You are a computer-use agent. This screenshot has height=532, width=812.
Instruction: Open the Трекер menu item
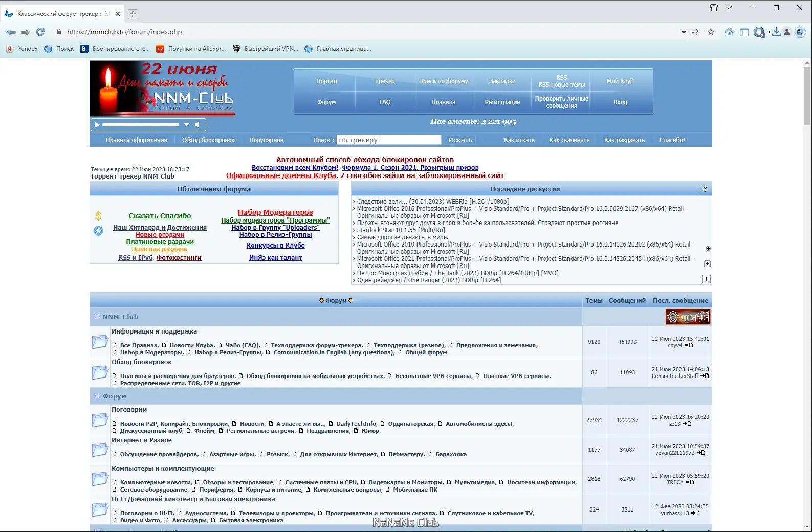385,81
